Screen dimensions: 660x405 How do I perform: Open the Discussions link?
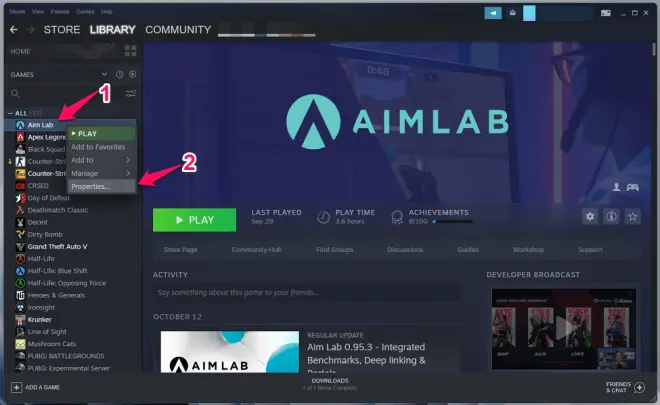pyautogui.click(x=405, y=250)
